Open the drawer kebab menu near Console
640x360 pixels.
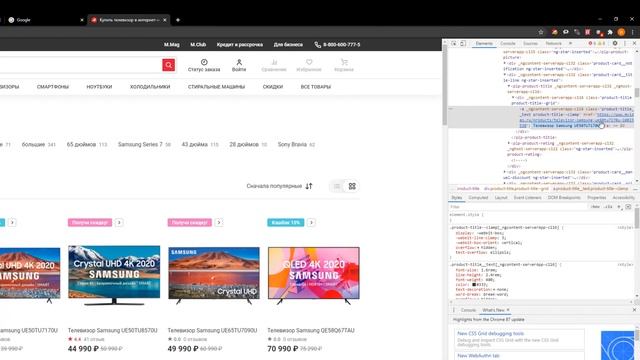(453, 310)
